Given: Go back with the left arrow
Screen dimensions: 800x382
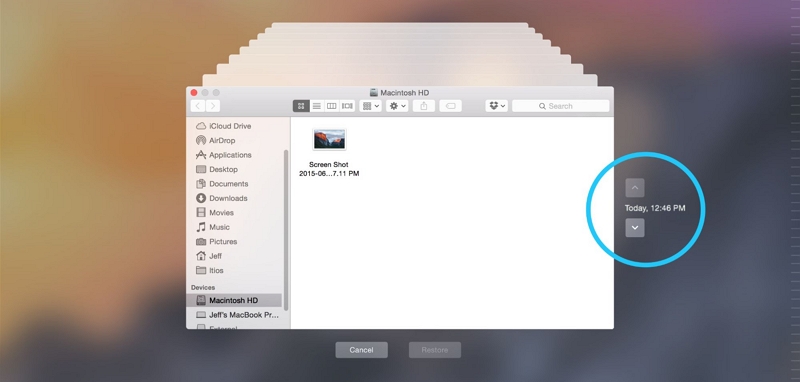Looking at the screenshot, I should coord(197,106).
